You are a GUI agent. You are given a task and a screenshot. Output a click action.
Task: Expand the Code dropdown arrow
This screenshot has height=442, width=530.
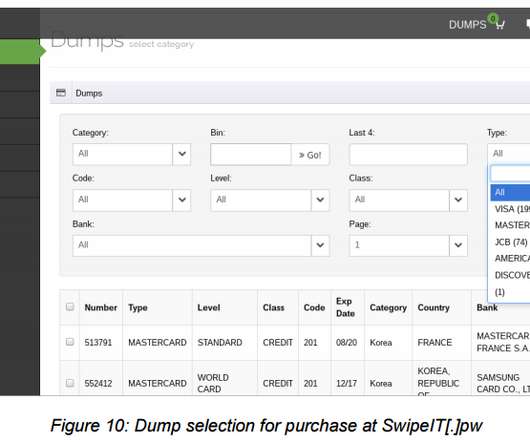[182, 200]
